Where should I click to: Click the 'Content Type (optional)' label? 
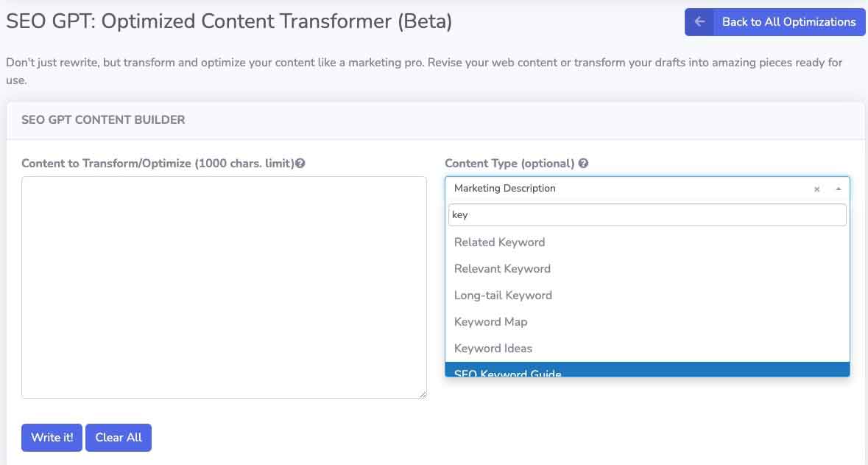pos(510,164)
